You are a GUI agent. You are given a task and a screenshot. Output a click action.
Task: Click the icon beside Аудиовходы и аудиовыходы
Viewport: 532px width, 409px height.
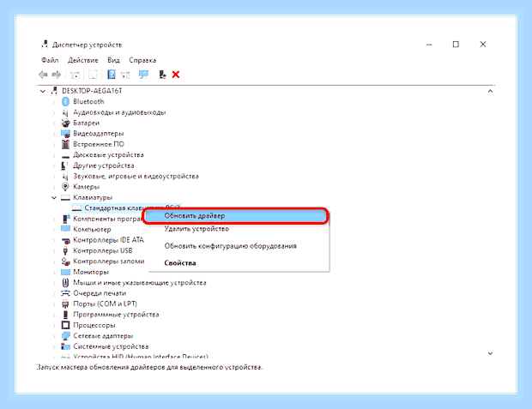pos(65,112)
